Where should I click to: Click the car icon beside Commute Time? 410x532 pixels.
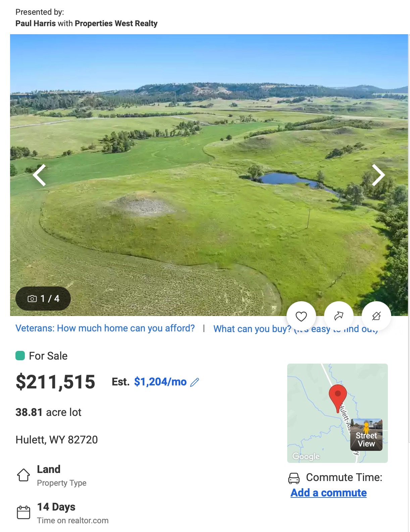coord(294,478)
